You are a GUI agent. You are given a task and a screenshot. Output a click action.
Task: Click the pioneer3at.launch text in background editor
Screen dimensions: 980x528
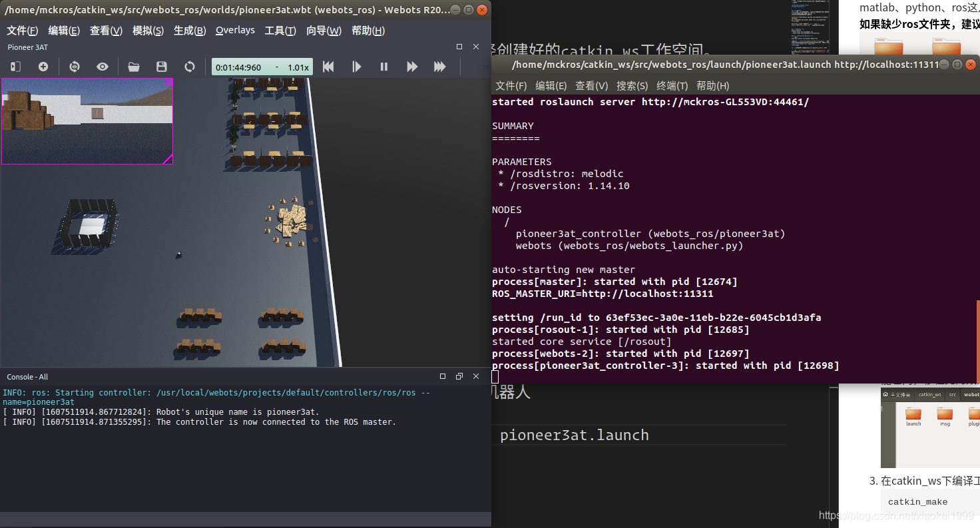click(x=575, y=435)
